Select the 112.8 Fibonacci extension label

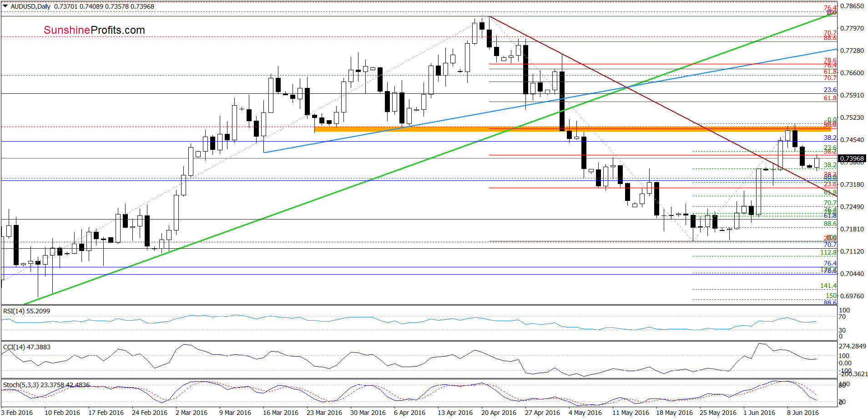pos(828,252)
